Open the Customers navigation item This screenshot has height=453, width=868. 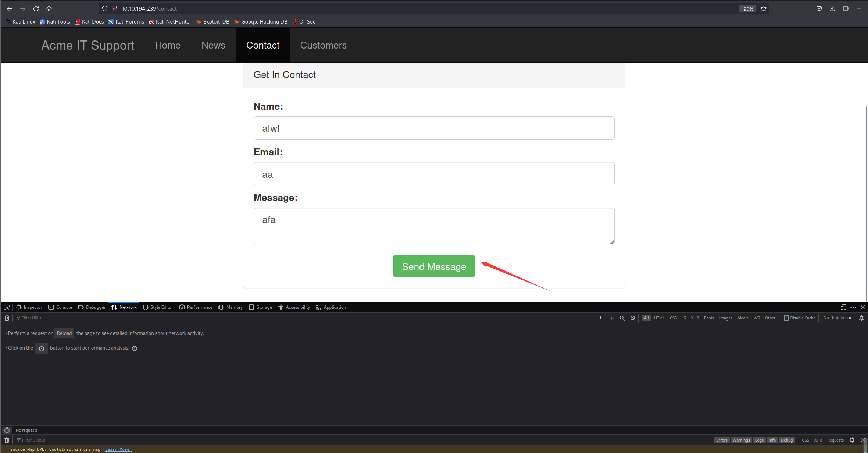pos(323,45)
